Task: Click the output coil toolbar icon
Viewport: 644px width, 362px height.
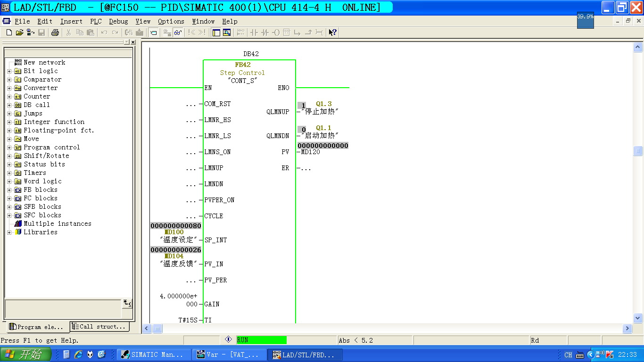Action: [x=276, y=33]
